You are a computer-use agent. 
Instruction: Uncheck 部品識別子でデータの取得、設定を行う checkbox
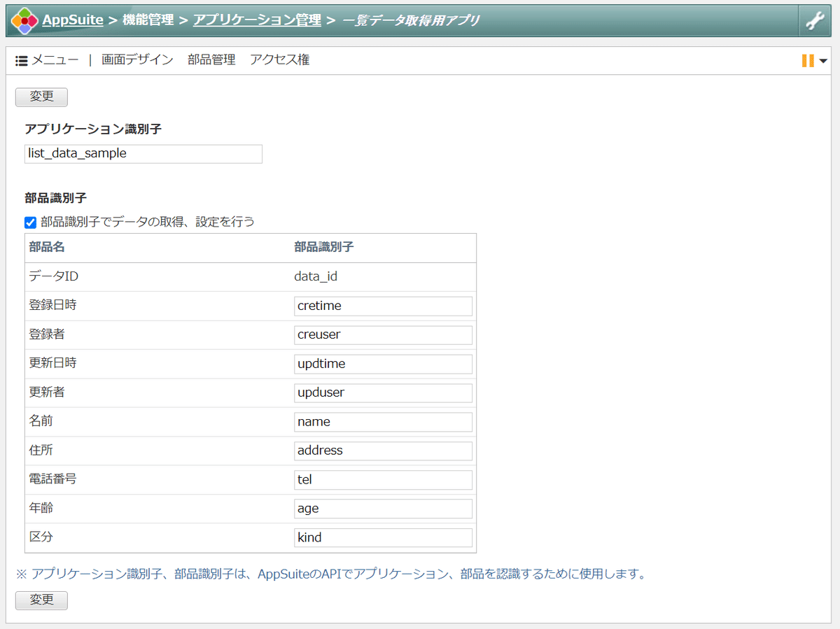[x=30, y=222]
